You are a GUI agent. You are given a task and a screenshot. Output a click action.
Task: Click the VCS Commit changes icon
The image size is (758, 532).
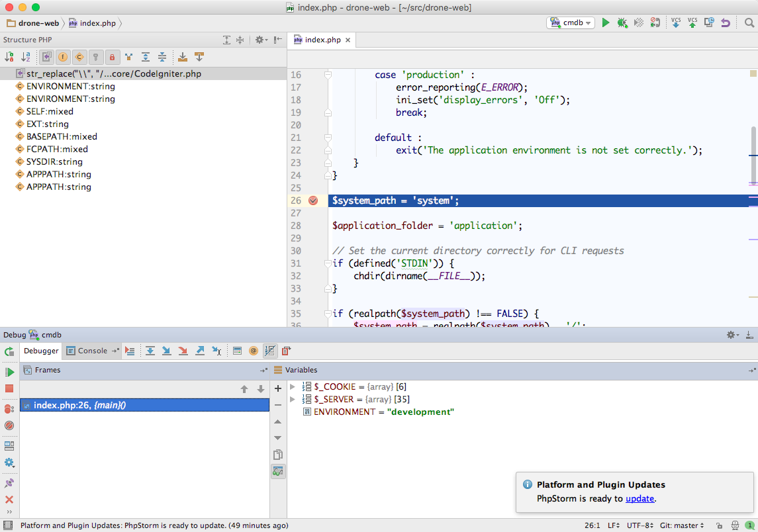click(x=692, y=22)
